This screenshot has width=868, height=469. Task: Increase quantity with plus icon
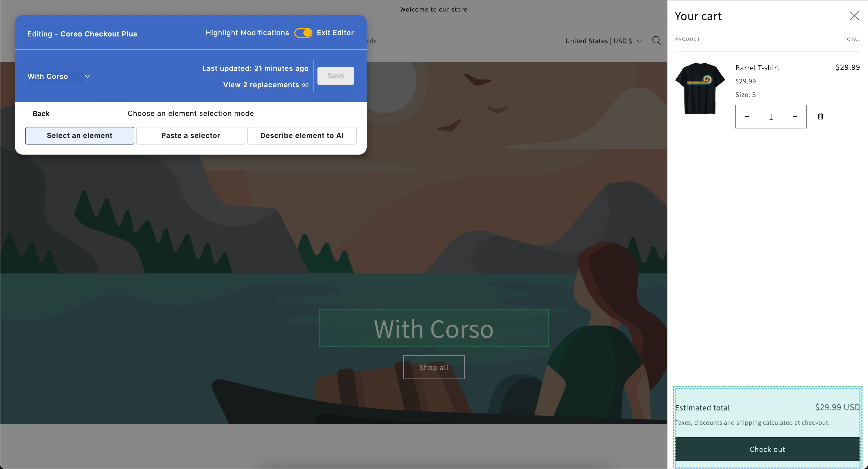pyautogui.click(x=795, y=117)
